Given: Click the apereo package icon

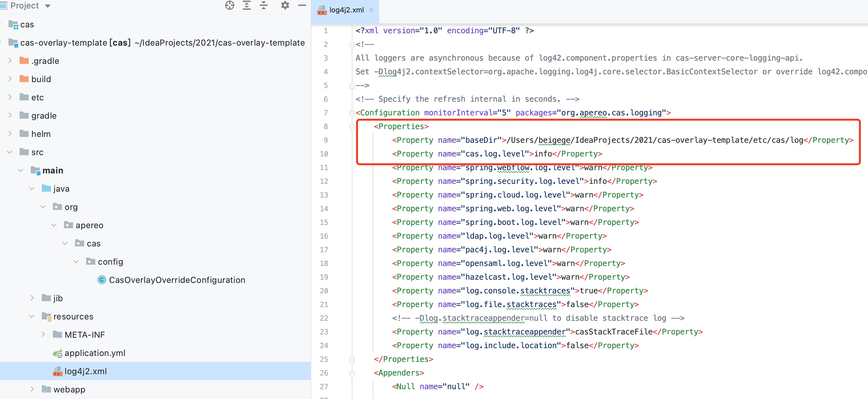Looking at the screenshot, I should coord(69,225).
